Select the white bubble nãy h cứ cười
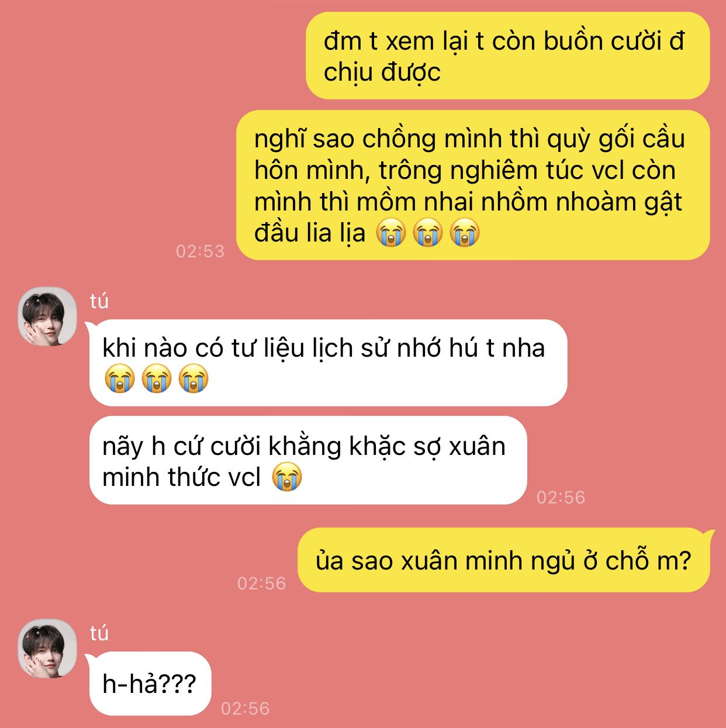This screenshot has width=726, height=728. (x=308, y=460)
